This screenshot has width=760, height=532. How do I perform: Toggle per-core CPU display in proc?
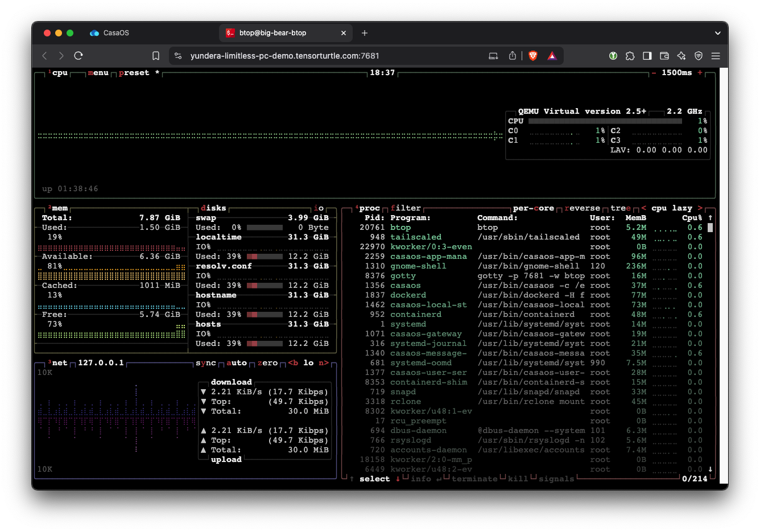[x=533, y=208]
